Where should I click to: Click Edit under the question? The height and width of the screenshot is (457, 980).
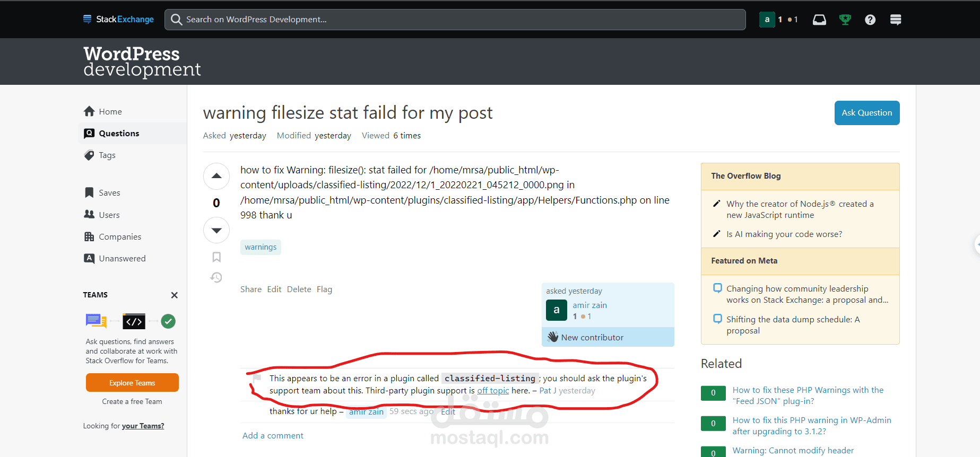click(274, 289)
